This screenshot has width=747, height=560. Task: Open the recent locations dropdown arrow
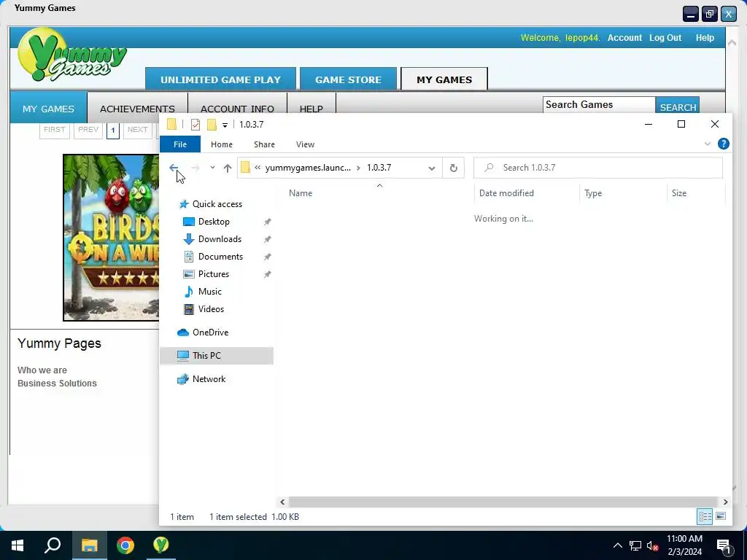tap(212, 168)
